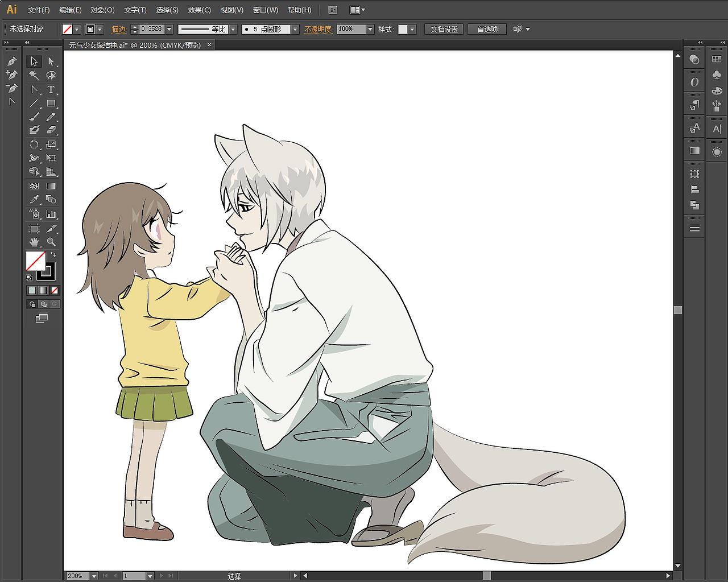
Task: Open the zoom level dropdown at bottom
Action: click(x=94, y=576)
